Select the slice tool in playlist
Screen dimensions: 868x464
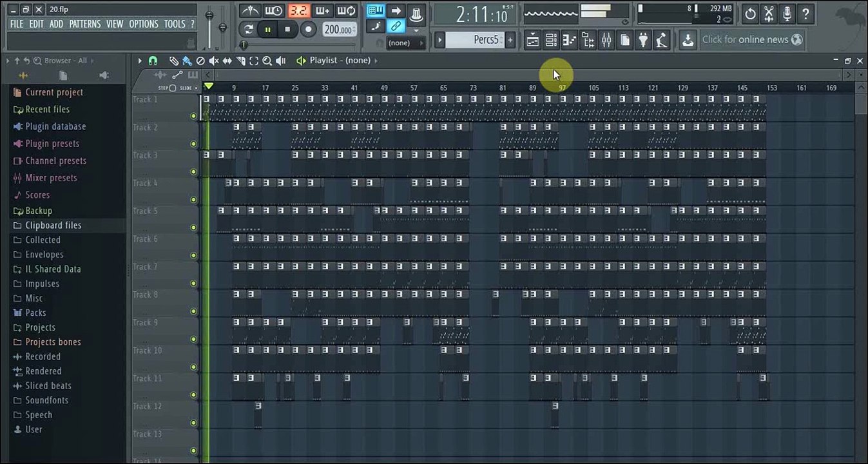pos(241,61)
